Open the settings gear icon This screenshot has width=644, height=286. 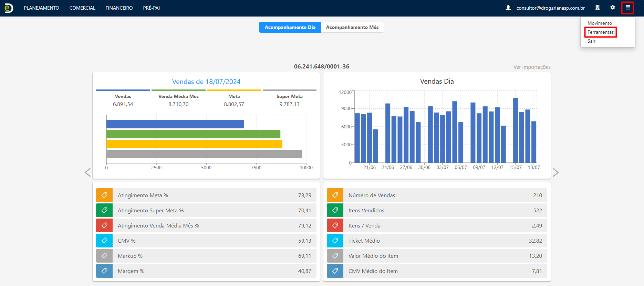pyautogui.click(x=613, y=8)
